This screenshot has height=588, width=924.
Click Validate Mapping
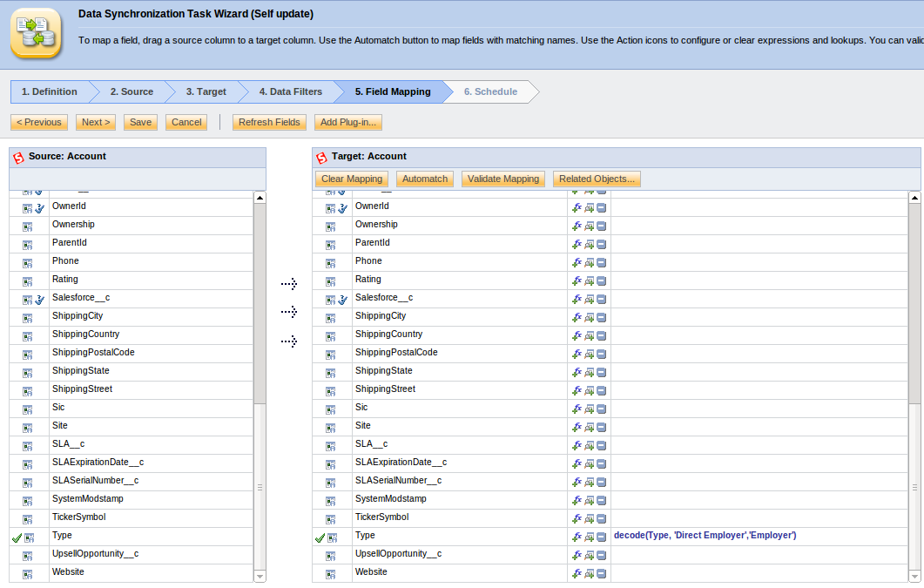502,179
